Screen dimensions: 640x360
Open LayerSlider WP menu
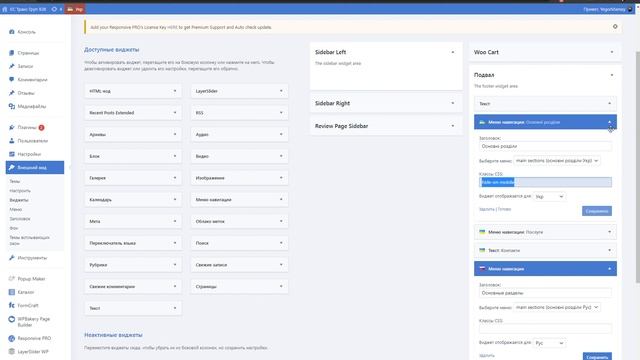(x=33, y=351)
